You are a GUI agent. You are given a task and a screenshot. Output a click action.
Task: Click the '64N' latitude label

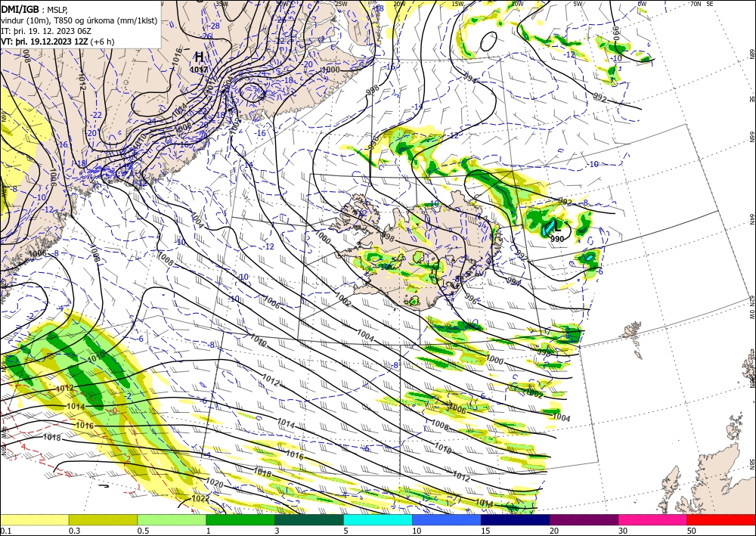[x=751, y=219]
